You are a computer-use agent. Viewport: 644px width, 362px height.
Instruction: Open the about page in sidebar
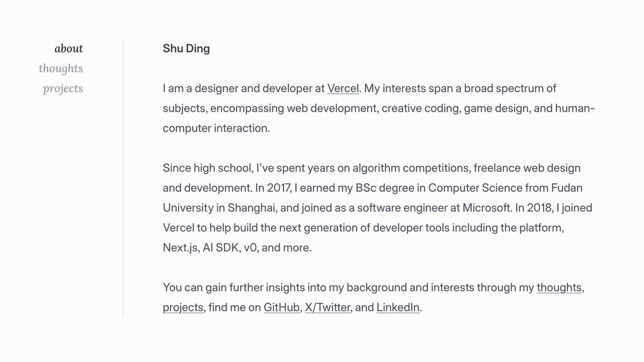(x=69, y=49)
